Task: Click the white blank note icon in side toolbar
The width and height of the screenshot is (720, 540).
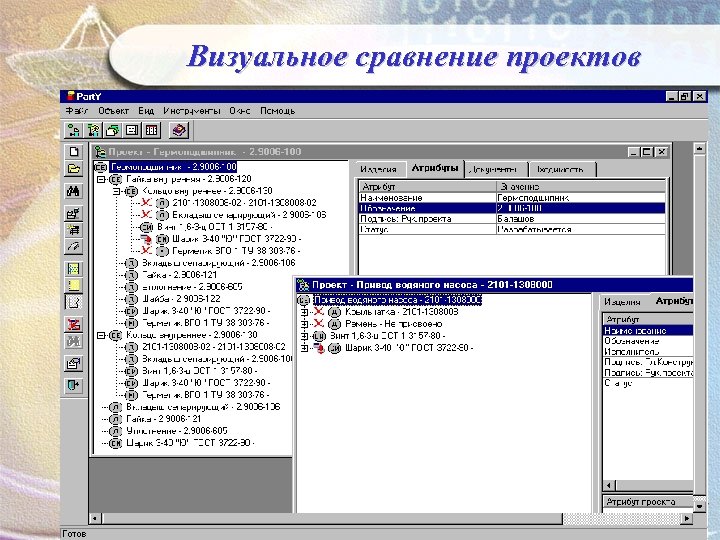Action: click(x=73, y=303)
